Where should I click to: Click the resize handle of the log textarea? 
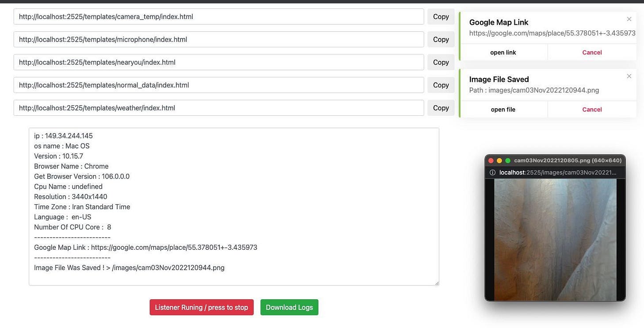point(437,283)
